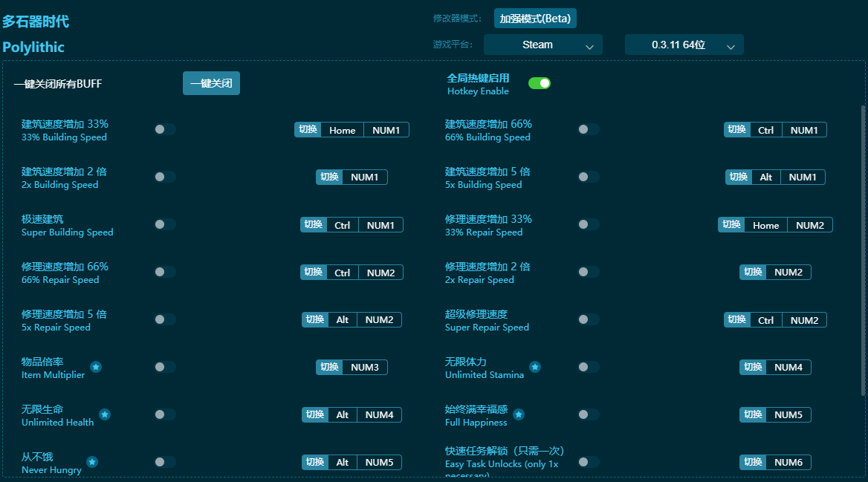
Task: Click the star icon next to Item Multiplier
Action: (96, 366)
